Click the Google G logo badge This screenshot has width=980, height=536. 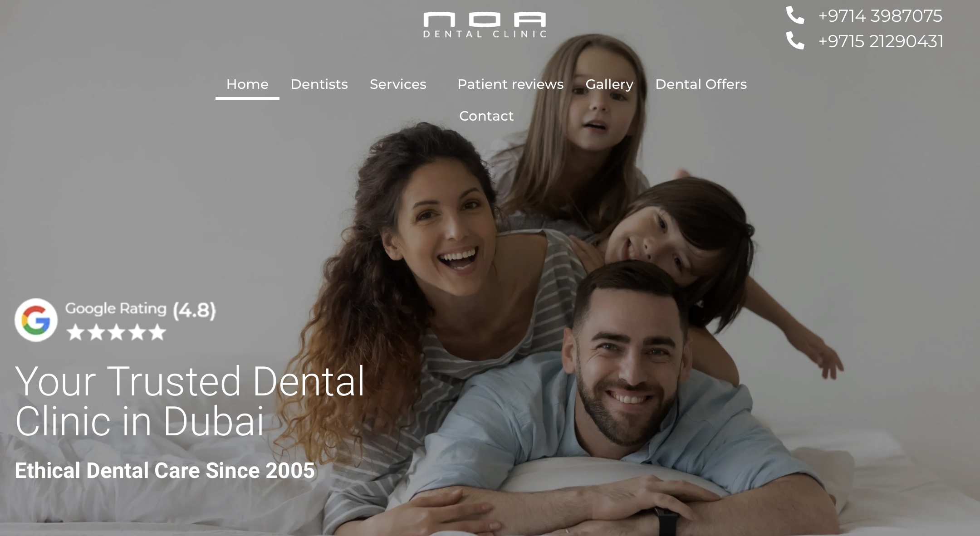pyautogui.click(x=36, y=320)
